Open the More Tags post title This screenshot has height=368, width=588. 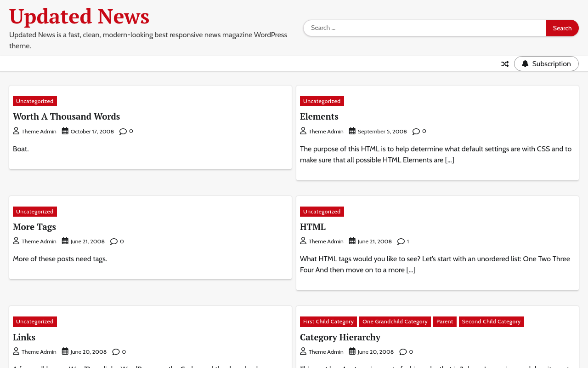(34, 227)
